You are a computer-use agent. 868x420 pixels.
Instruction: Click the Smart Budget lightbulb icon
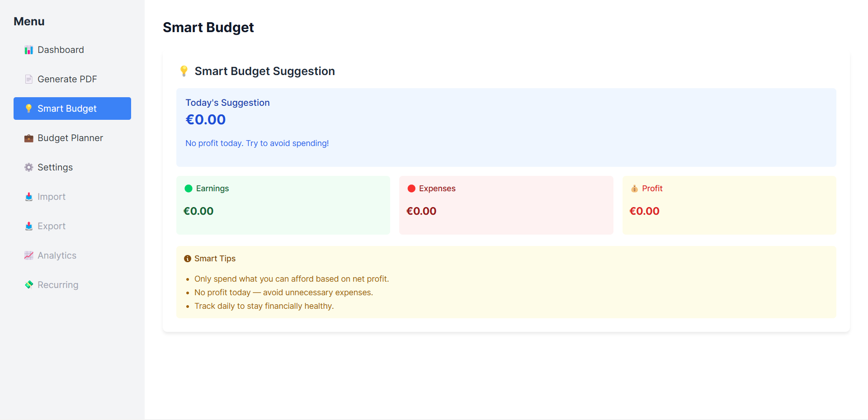(28, 109)
